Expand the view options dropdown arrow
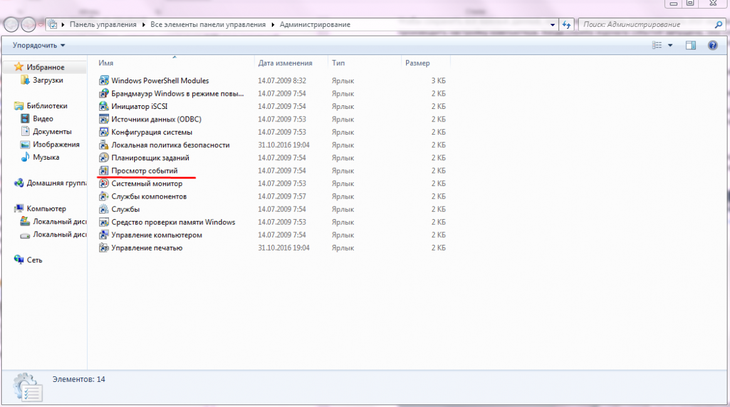The image size is (730, 407). coord(670,45)
